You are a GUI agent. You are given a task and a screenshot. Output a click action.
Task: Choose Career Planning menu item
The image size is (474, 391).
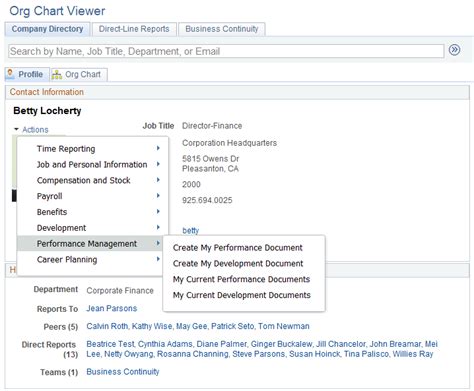[89, 259]
